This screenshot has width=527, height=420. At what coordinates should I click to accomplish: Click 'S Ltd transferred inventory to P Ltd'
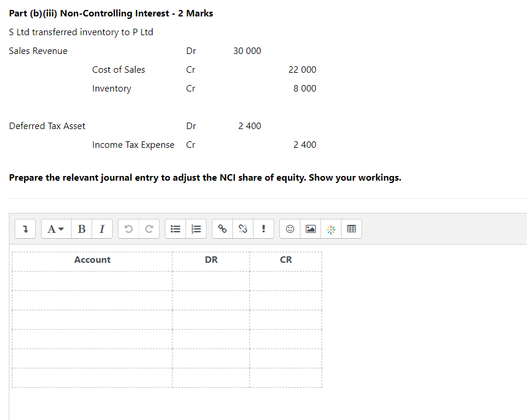tap(81, 32)
